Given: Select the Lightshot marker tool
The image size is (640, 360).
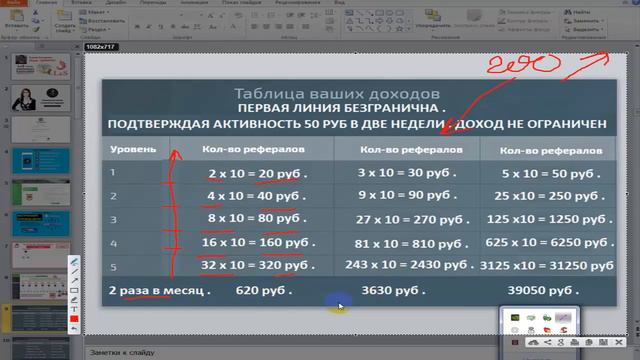Looking at the screenshot, I should (74, 300).
